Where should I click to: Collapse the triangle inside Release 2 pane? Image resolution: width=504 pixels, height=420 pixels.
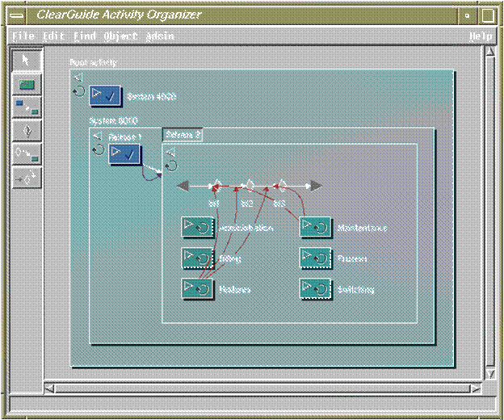170,152
